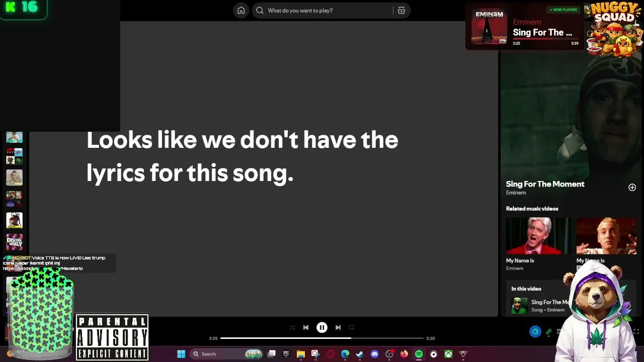Screen dimensions: 644x362
Task: Click the search magnifier icon in Spotify
Action: coord(260,11)
